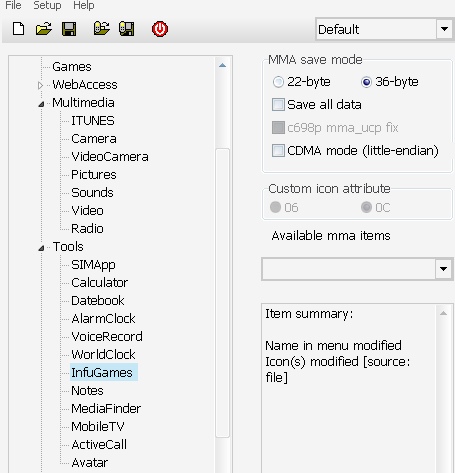Collapse the Multimedia tree node
This screenshot has width=455, height=473.
click(41, 104)
